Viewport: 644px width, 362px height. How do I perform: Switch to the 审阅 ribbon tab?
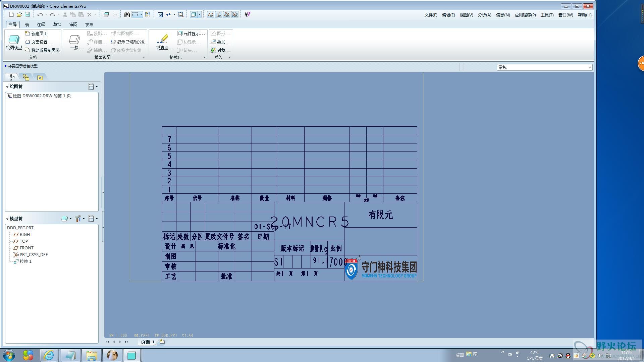point(73,24)
